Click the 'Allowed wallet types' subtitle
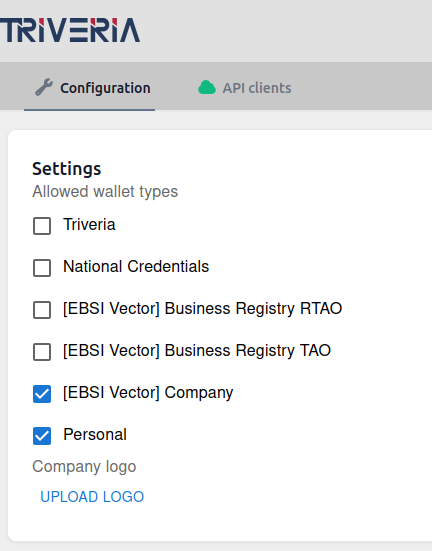 [105, 192]
